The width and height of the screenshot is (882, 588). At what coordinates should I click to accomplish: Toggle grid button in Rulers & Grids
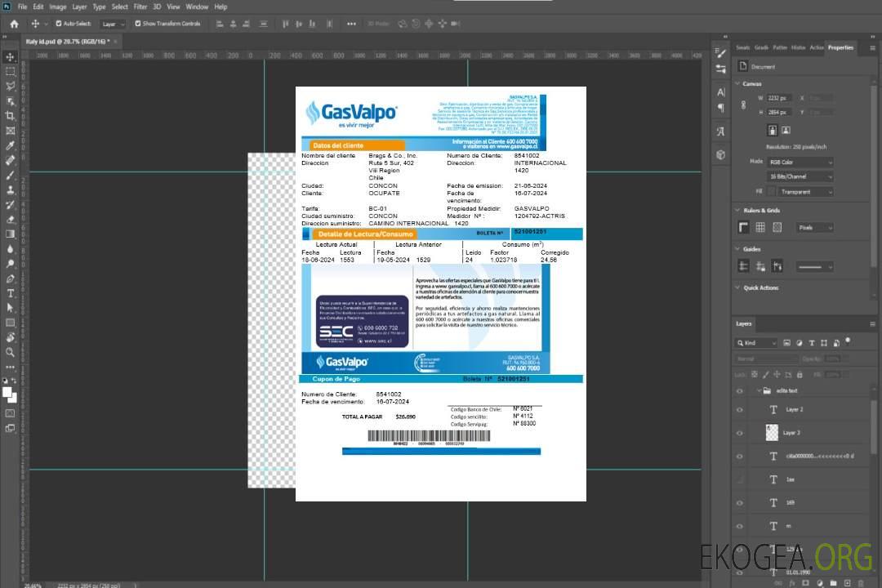[760, 227]
